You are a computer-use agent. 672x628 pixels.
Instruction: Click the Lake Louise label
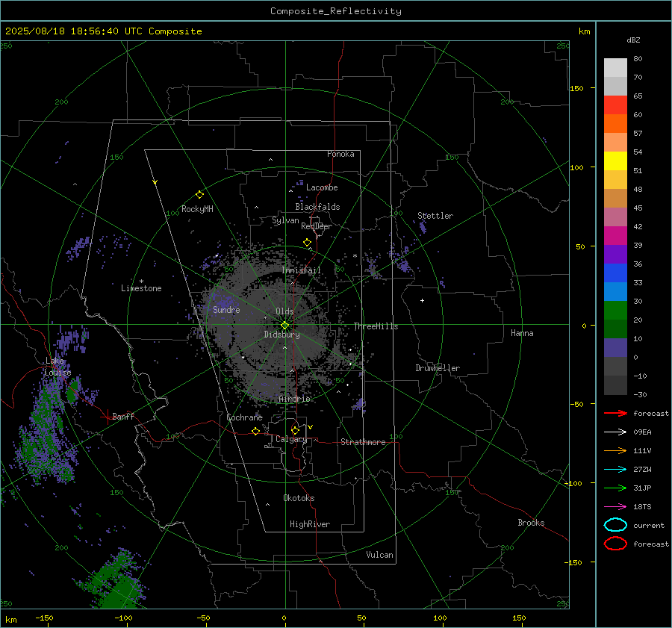[57, 367]
